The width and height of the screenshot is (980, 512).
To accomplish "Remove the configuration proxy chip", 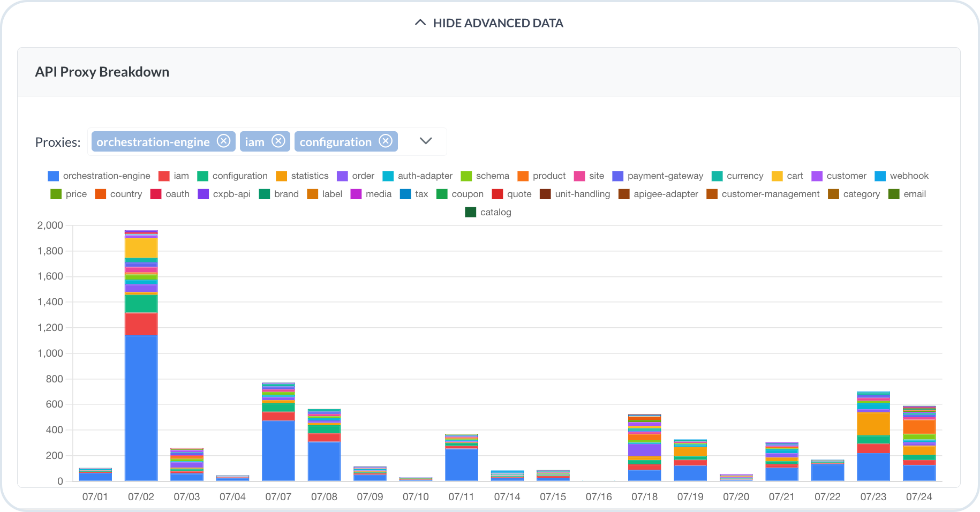I will point(386,141).
